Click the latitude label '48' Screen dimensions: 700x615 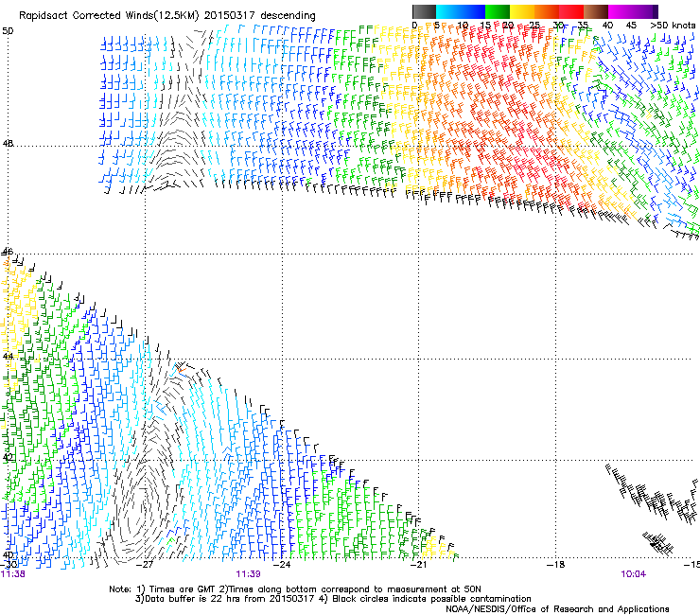click(8, 144)
